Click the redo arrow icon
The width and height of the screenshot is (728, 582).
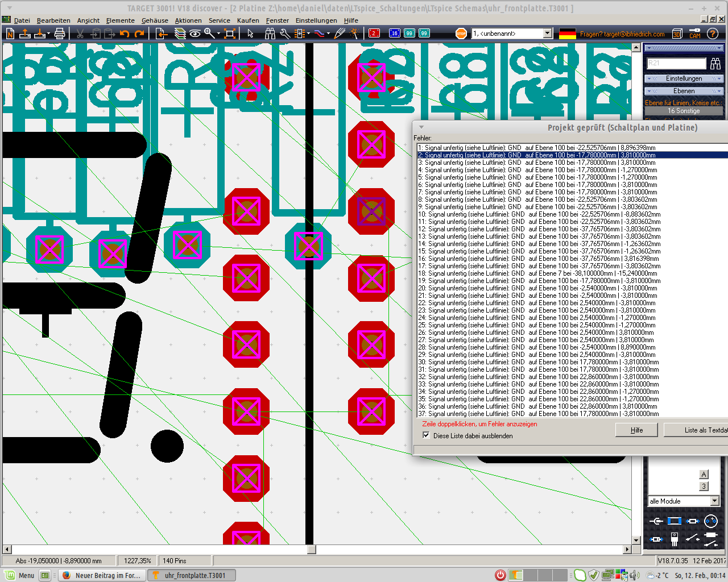coord(139,34)
